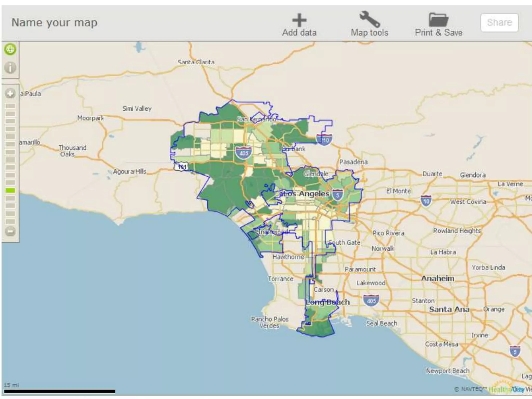Click the Add data menu label

tap(299, 33)
